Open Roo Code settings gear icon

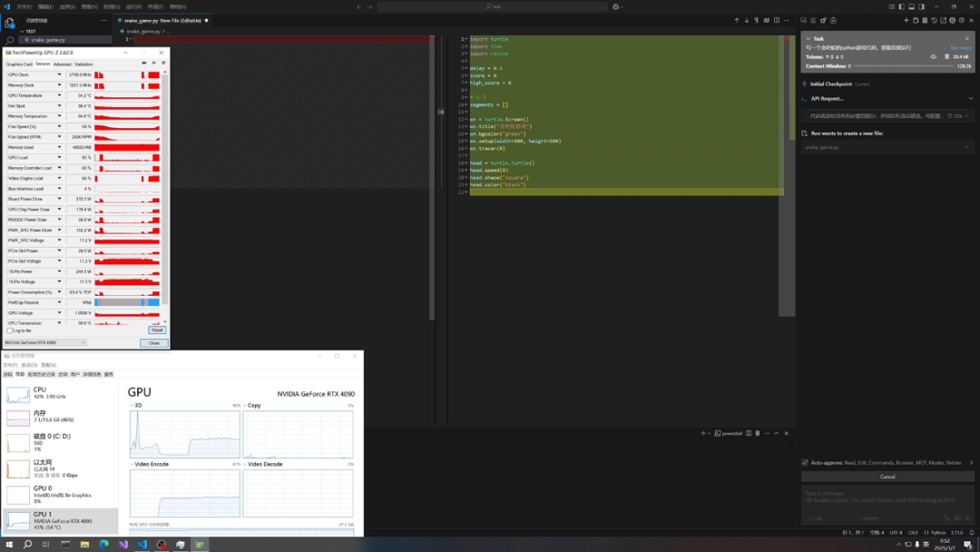pyautogui.click(x=954, y=20)
